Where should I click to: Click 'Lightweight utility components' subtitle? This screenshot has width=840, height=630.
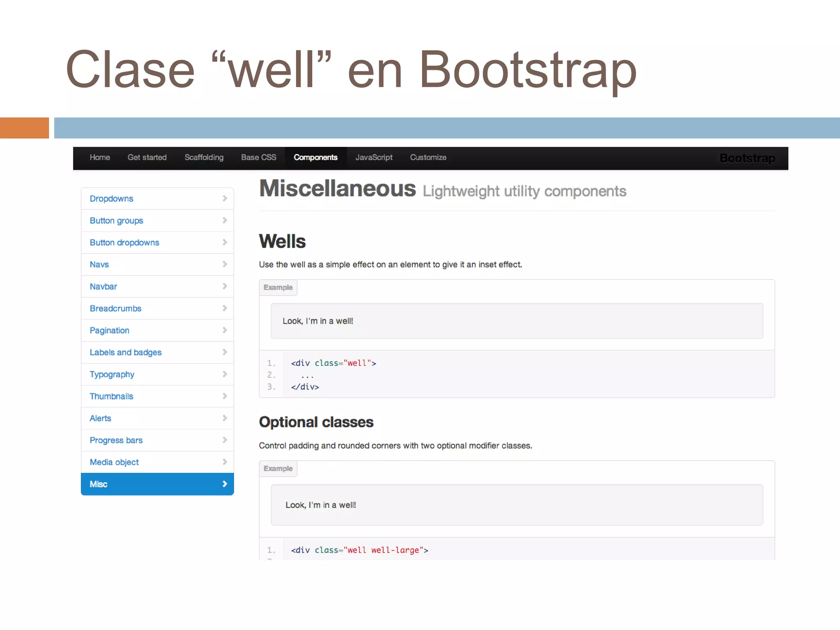[525, 191]
